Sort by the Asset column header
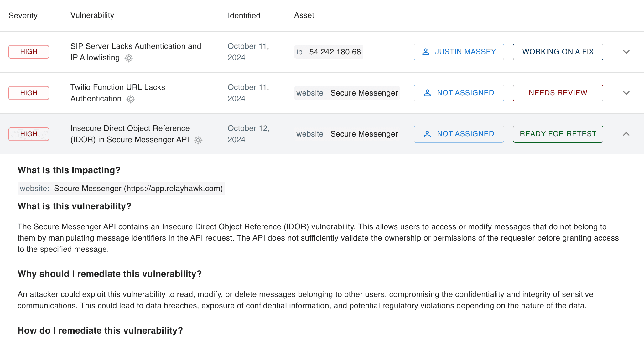Screen dimensions: 644x337 [x=304, y=15]
